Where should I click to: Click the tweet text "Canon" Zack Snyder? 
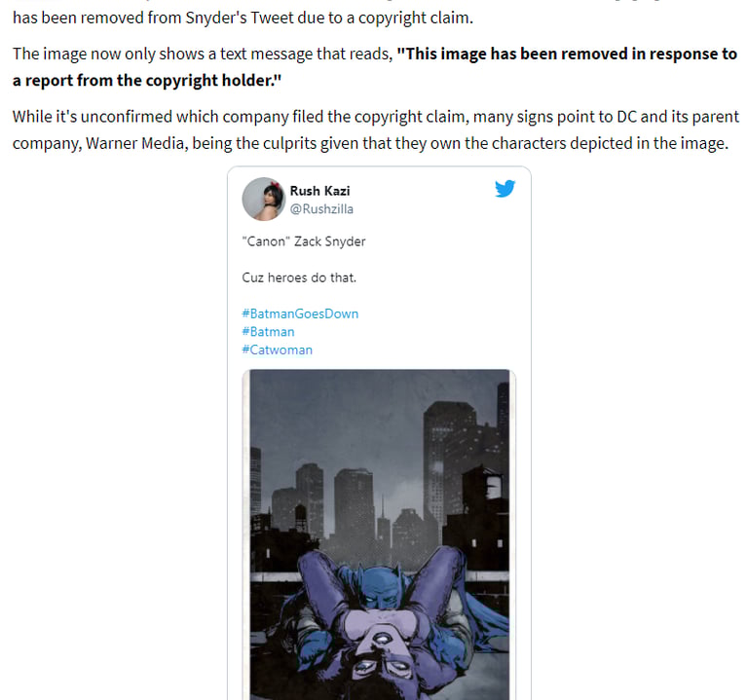coord(304,241)
